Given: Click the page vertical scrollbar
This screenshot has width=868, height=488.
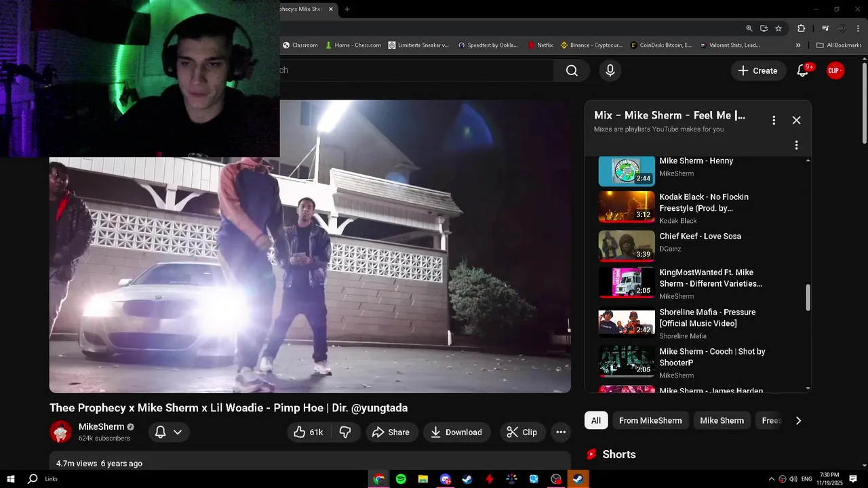Looking at the screenshot, I should click(864, 102).
